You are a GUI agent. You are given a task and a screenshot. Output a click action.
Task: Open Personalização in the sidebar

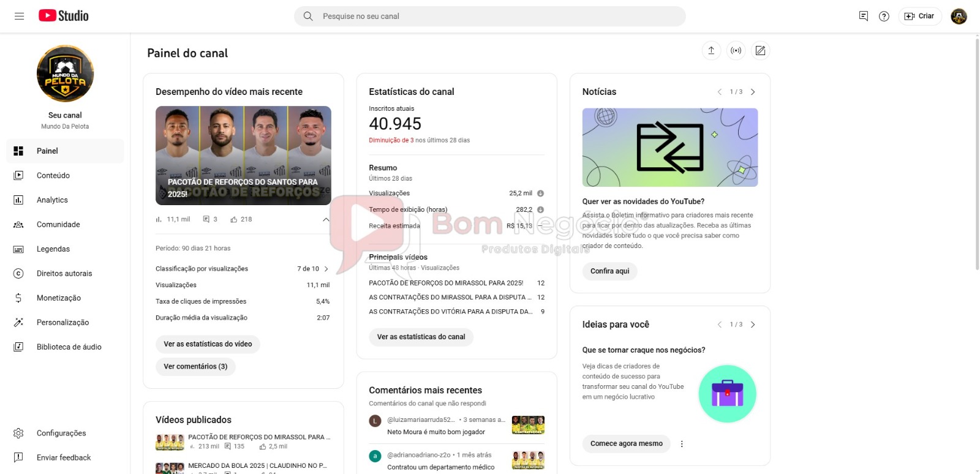click(x=65, y=322)
